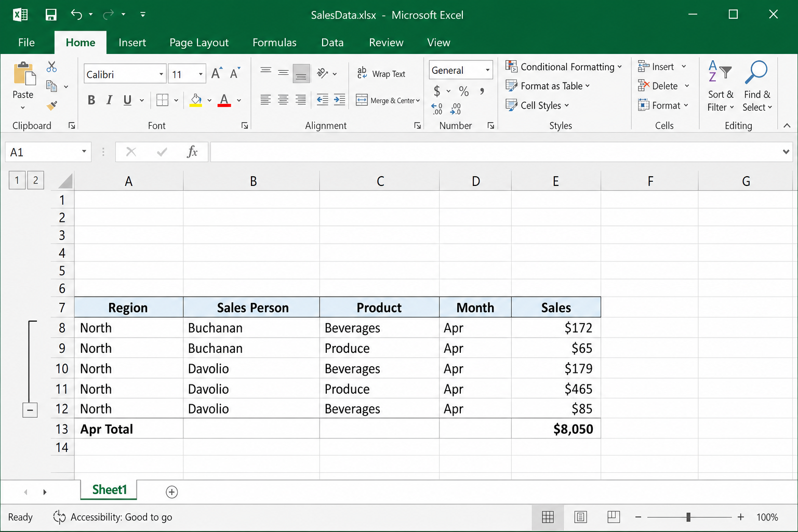Decrease indent in the Alignment group
The height and width of the screenshot is (532, 798).
(322, 100)
